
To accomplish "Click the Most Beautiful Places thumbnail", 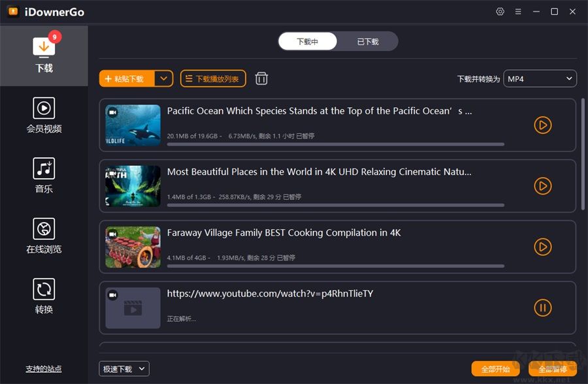I will pyautogui.click(x=133, y=186).
